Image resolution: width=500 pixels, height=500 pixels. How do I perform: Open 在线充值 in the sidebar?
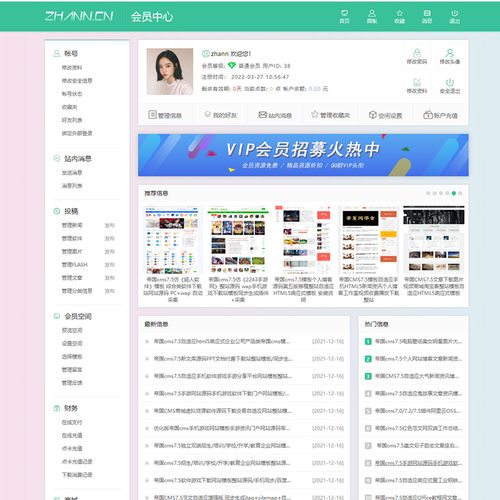tap(72, 435)
